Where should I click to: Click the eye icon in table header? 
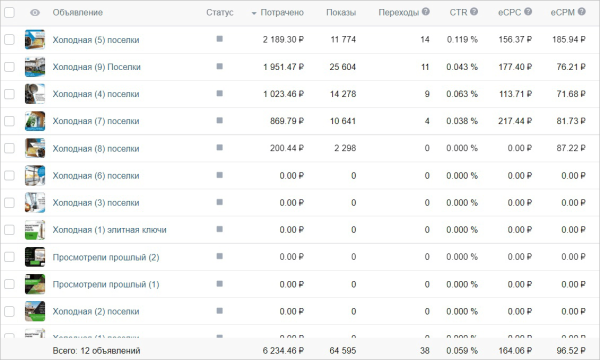[x=35, y=13]
